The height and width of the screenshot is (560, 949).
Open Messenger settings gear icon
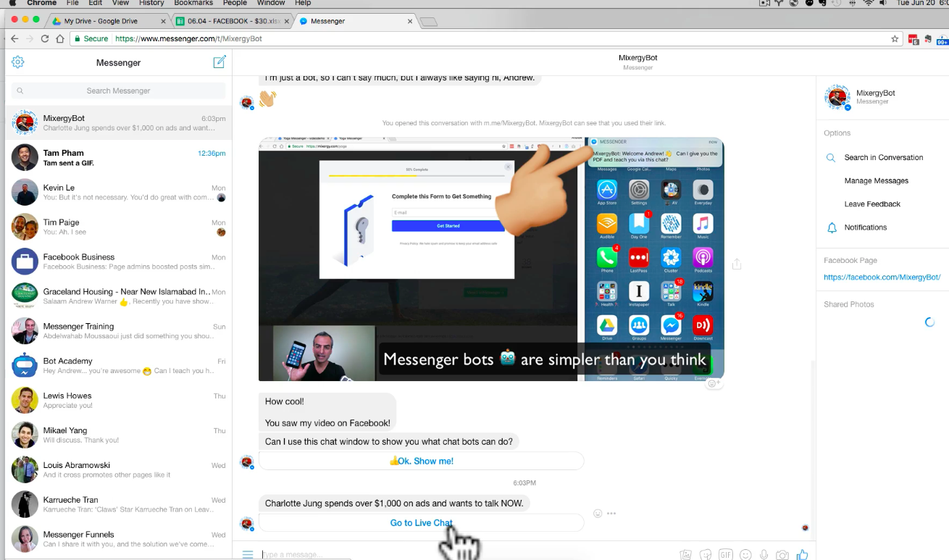click(x=18, y=62)
